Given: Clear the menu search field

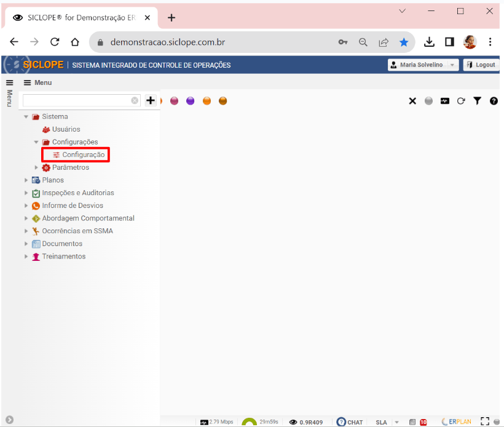Looking at the screenshot, I should point(135,101).
